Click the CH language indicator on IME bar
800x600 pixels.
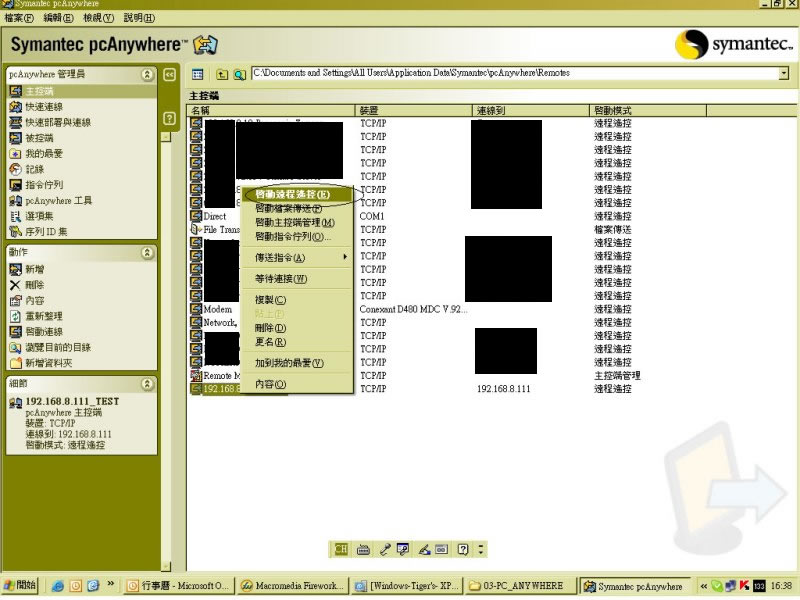click(x=341, y=549)
